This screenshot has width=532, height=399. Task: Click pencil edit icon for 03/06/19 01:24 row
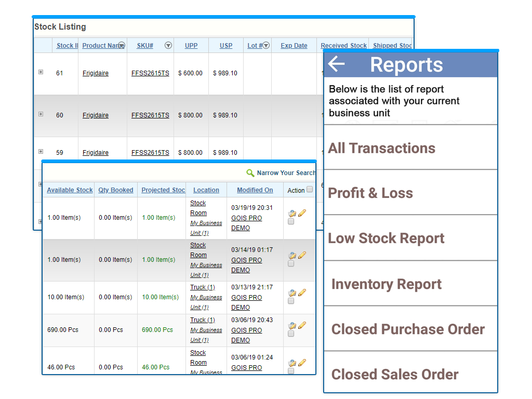tap(302, 362)
